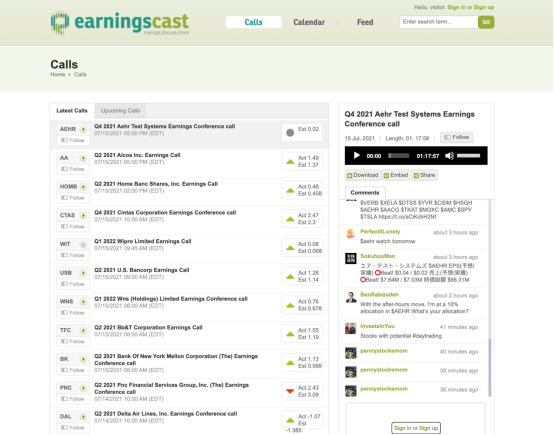Viewport: 554px width, 435px height.
Task: Switch to the Upcoming Calls tab
Action: coord(120,111)
